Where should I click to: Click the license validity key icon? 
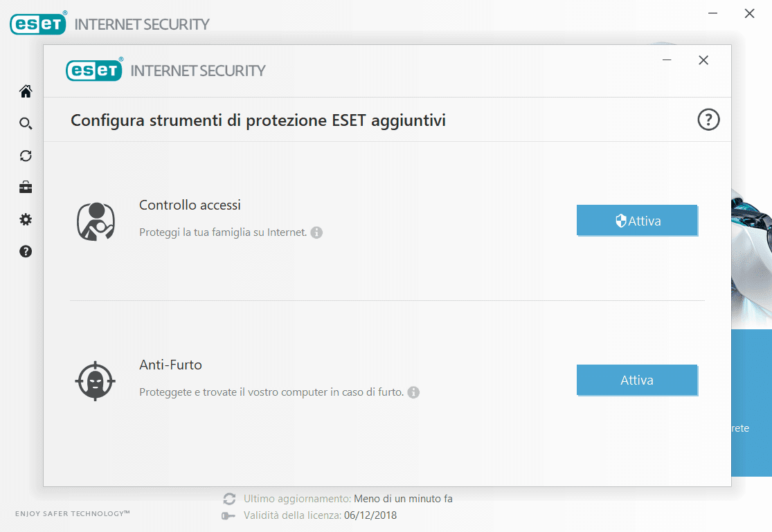(229, 515)
